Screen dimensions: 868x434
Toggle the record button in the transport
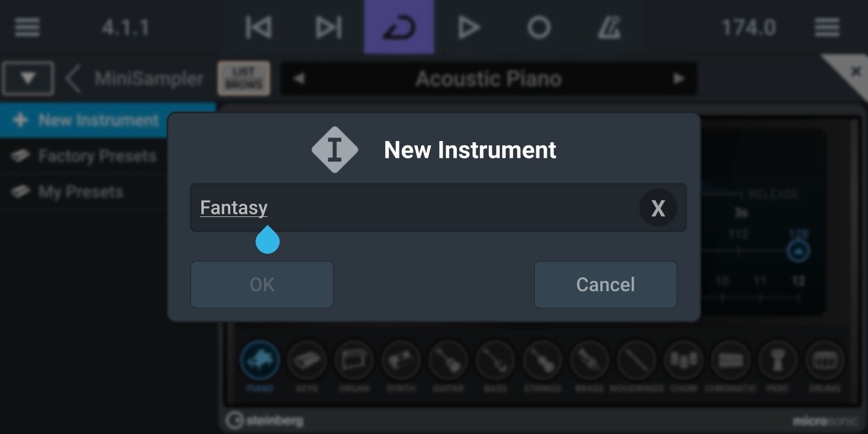click(539, 28)
